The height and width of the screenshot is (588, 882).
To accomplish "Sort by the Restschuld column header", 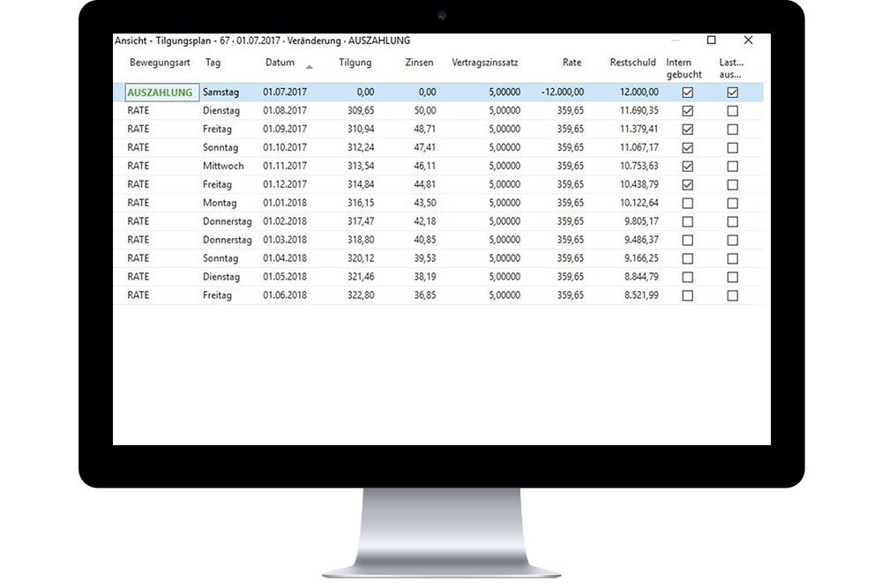I will [632, 63].
